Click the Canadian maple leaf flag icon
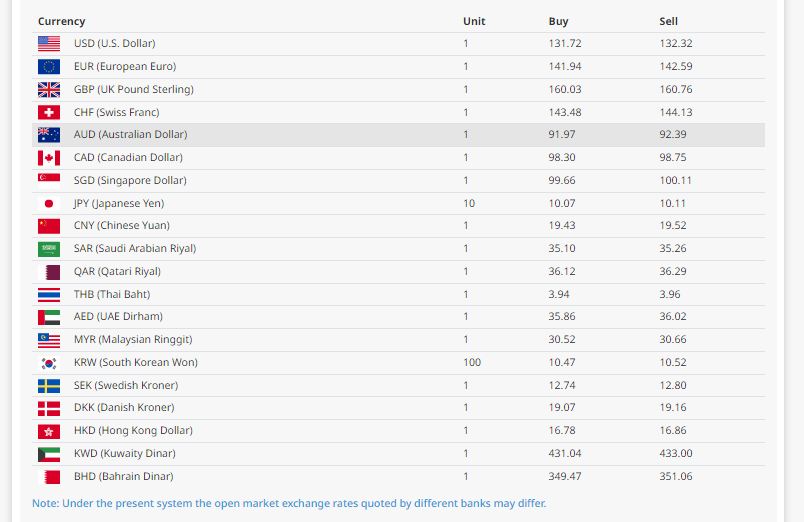Image resolution: width=804 pixels, height=522 pixels. pos(49,158)
